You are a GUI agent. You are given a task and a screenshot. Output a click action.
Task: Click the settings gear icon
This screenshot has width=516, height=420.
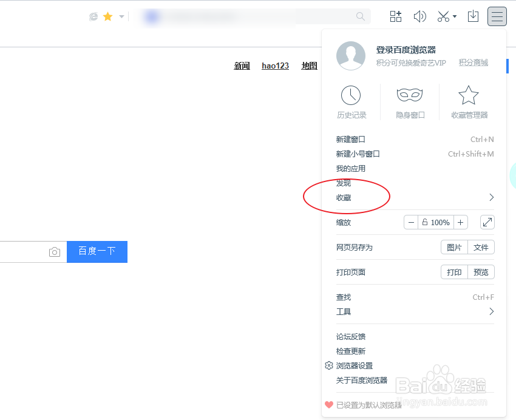click(x=329, y=365)
